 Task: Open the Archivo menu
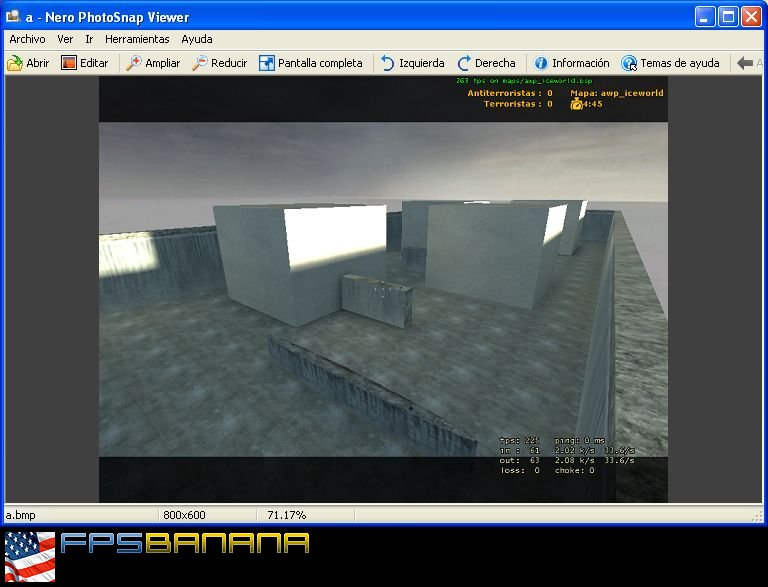[27, 39]
